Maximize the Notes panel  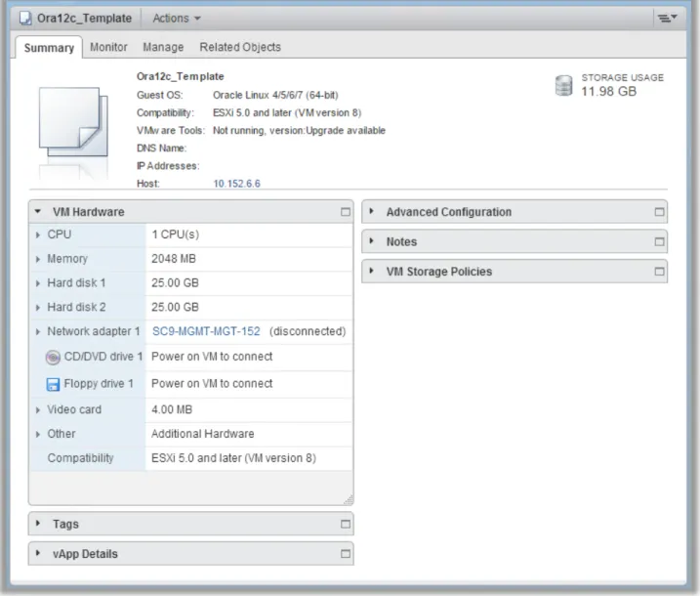659,241
